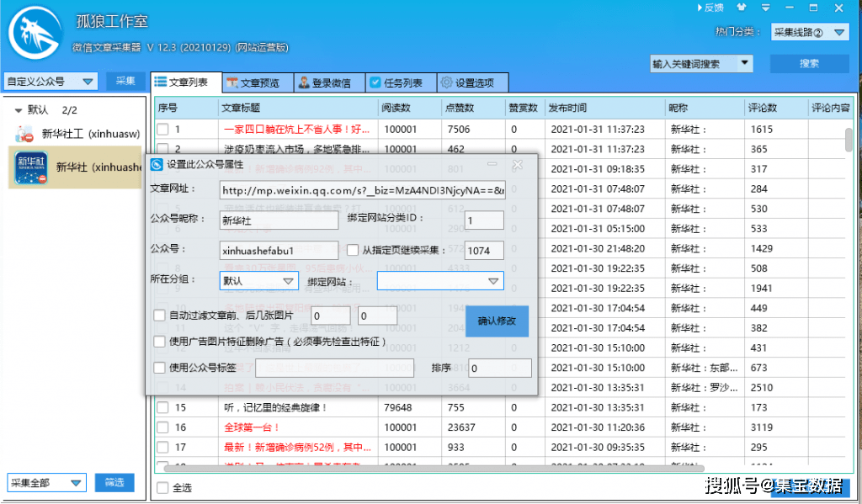Open the 自定义公众号 dropdown
The height and width of the screenshot is (504, 862).
pyautogui.click(x=51, y=82)
